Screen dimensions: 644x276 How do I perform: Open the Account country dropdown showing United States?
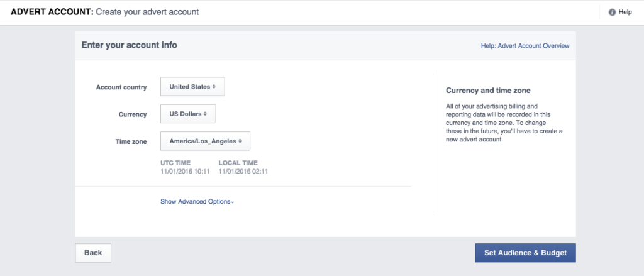(x=192, y=87)
